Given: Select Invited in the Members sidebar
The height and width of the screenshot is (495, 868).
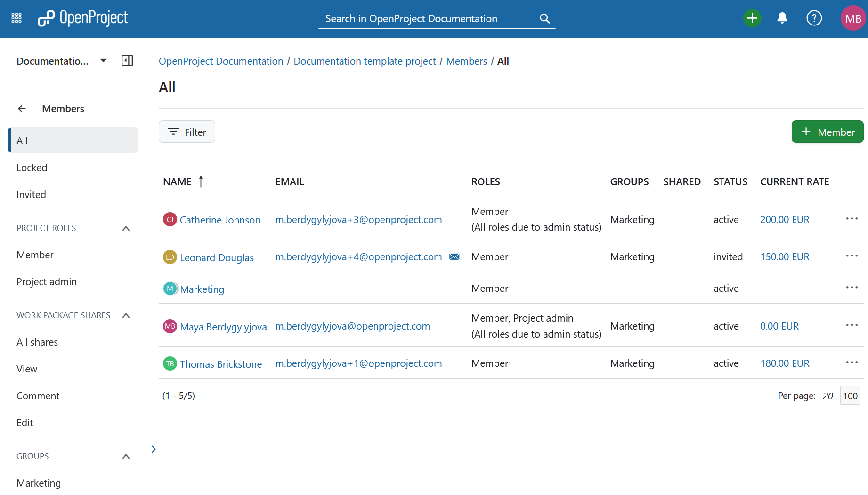Looking at the screenshot, I should [31, 194].
